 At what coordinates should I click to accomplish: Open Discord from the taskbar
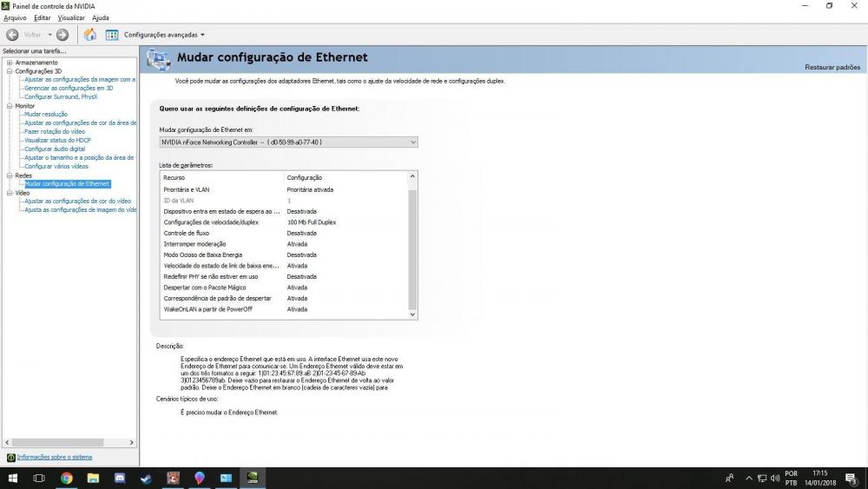[120, 479]
